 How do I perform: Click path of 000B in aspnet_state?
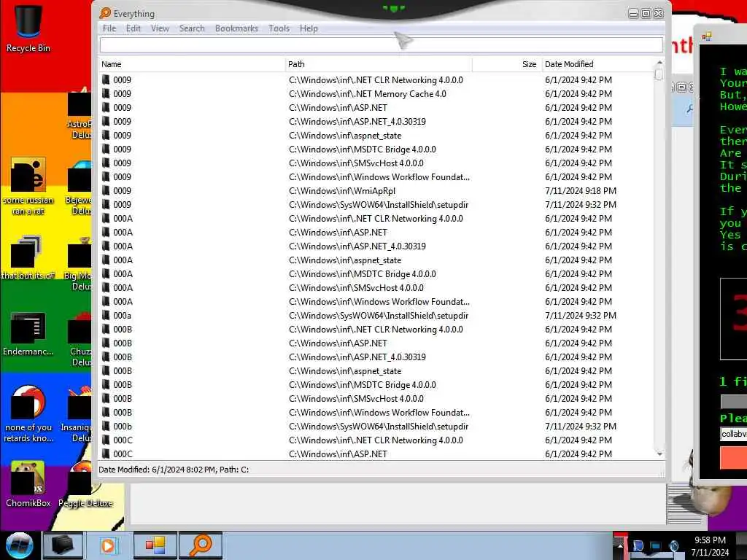pyautogui.click(x=345, y=371)
